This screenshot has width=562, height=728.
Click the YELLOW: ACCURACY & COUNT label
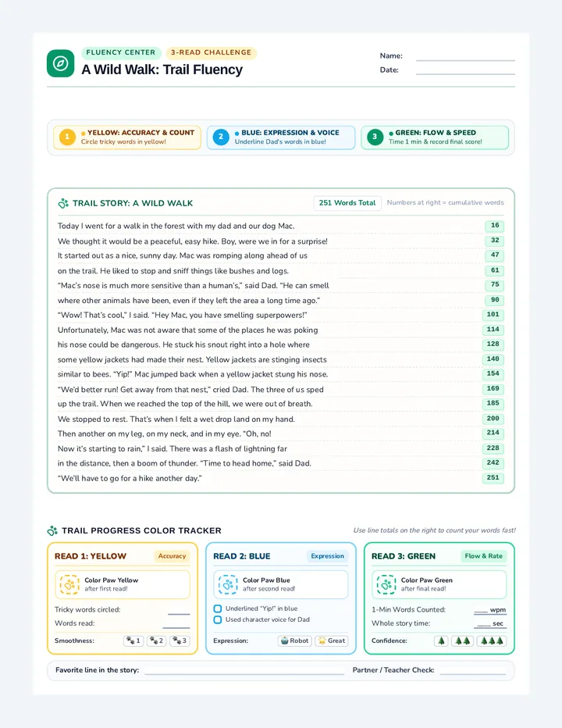coord(140,133)
